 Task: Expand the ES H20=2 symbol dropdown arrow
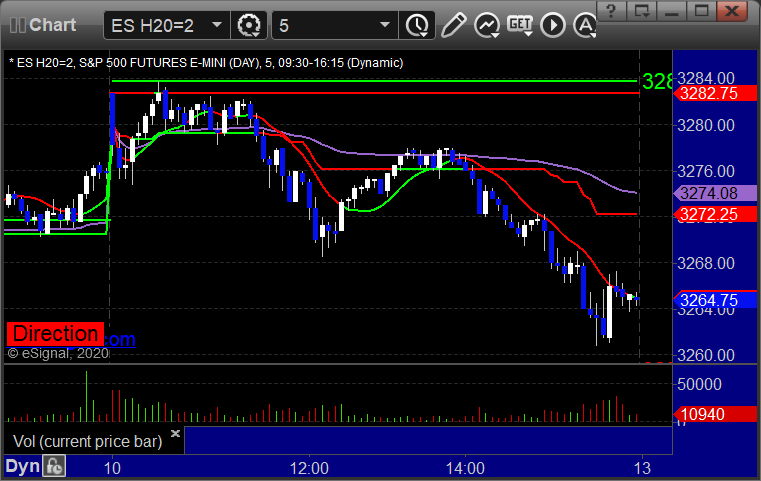pyautogui.click(x=217, y=25)
